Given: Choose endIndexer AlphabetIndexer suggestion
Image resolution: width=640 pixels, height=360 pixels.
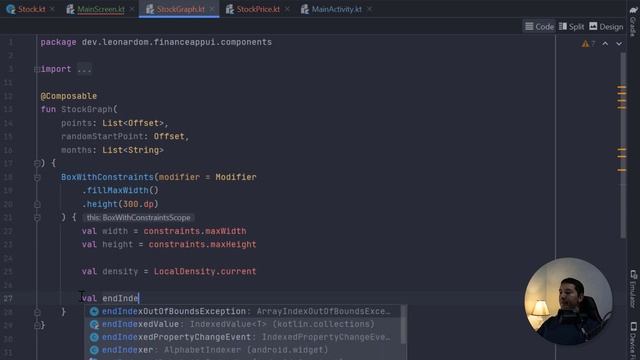Looking at the screenshot, I should coord(242,350).
